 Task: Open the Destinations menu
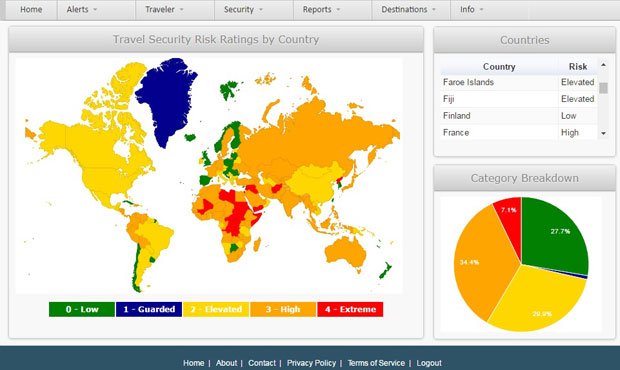[x=411, y=9]
